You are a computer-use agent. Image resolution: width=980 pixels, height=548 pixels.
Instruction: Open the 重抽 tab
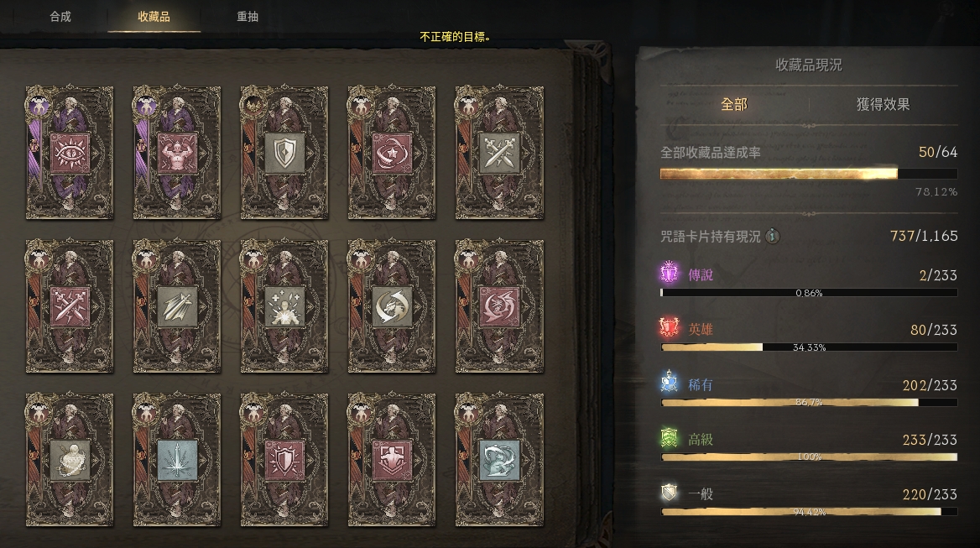click(x=248, y=17)
